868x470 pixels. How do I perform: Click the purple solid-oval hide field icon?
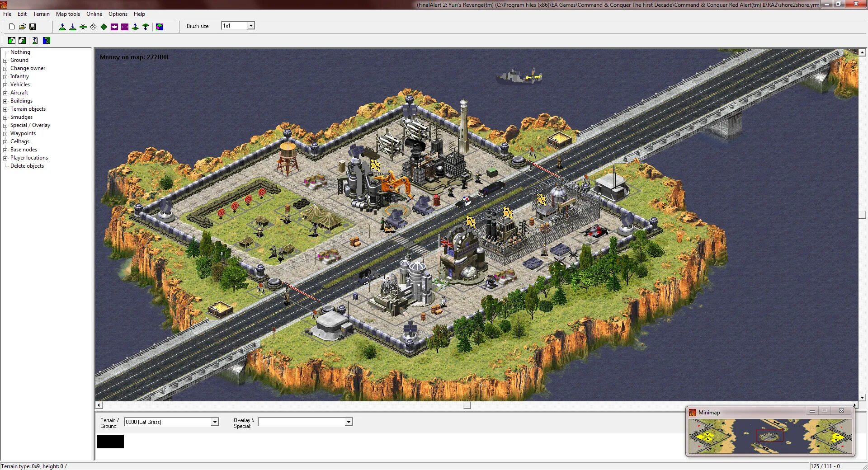click(114, 27)
